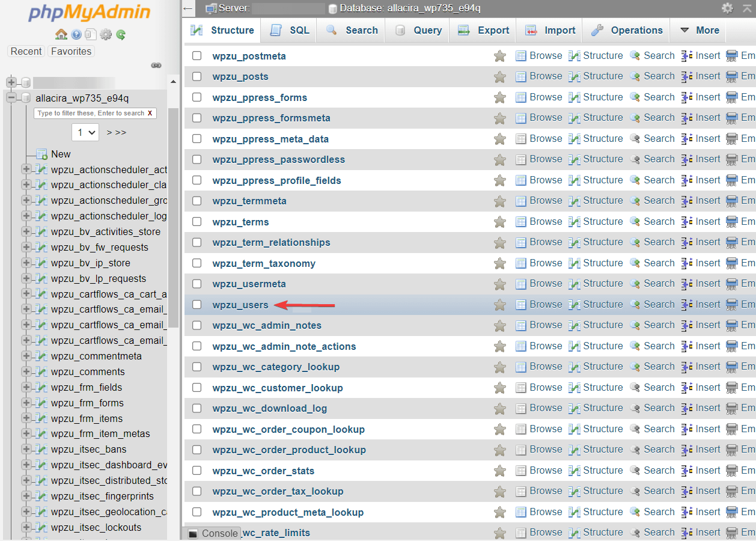The image size is (756, 541).
Task: Switch to the SQL tab
Action: [290, 30]
